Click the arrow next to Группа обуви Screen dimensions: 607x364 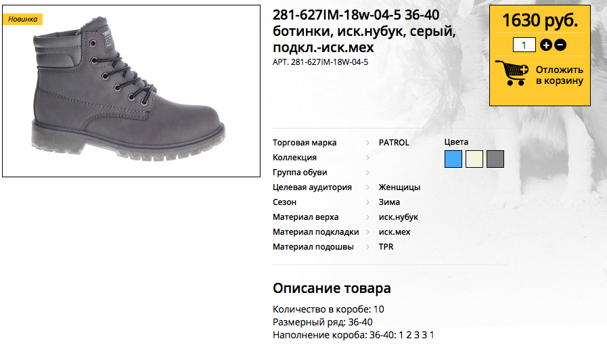tap(367, 173)
